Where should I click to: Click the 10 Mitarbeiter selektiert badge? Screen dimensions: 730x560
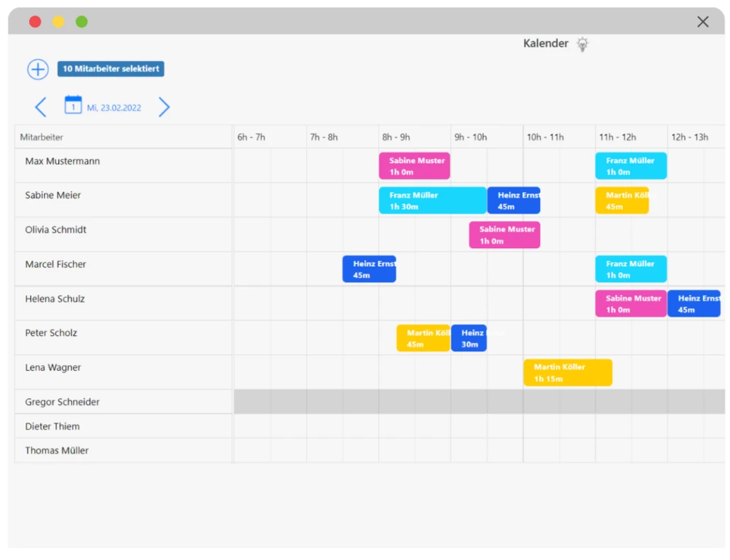click(111, 69)
